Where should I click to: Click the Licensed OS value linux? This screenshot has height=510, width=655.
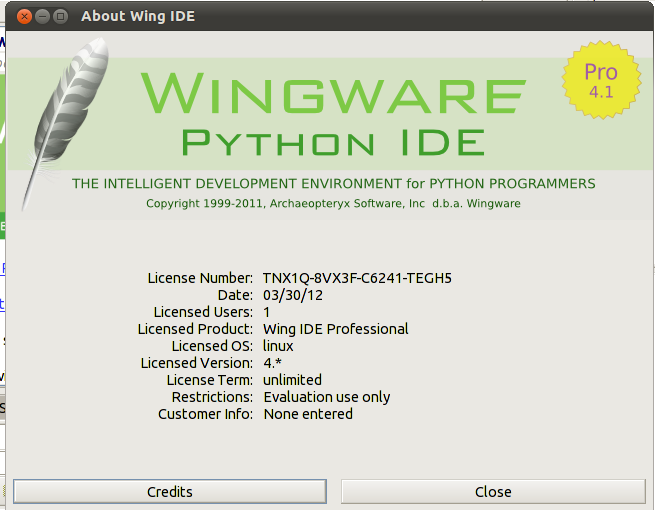point(278,346)
